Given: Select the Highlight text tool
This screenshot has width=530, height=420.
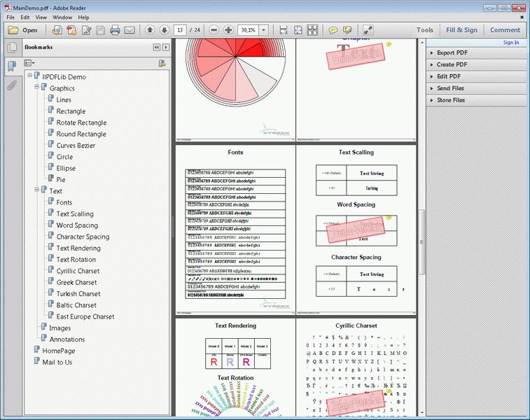Looking at the screenshot, I should (x=347, y=30).
